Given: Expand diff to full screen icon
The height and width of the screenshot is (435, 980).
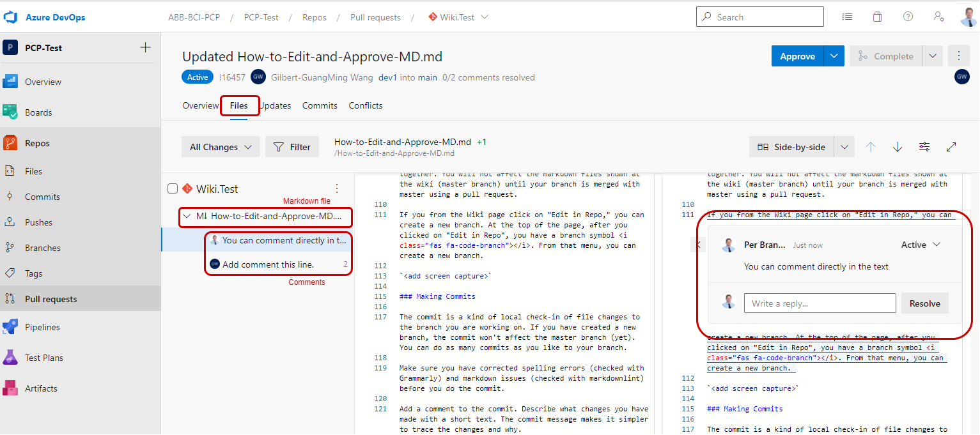Looking at the screenshot, I should 951,147.
